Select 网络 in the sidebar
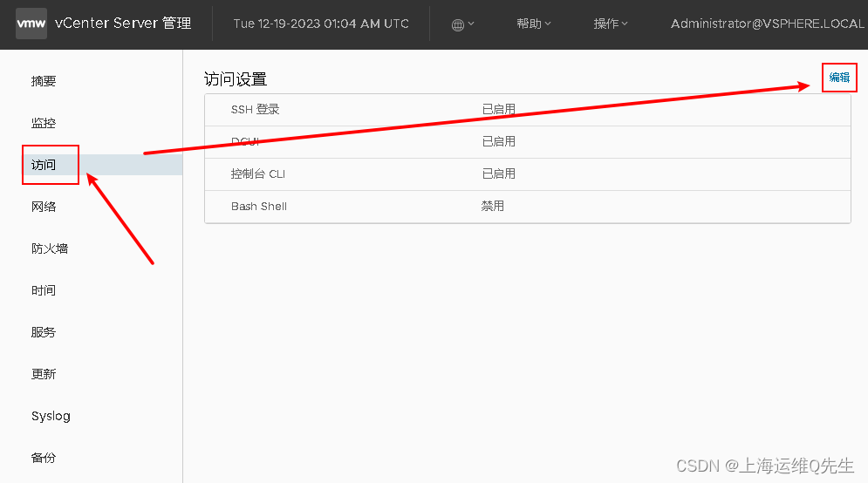868x483 pixels. [x=43, y=207]
